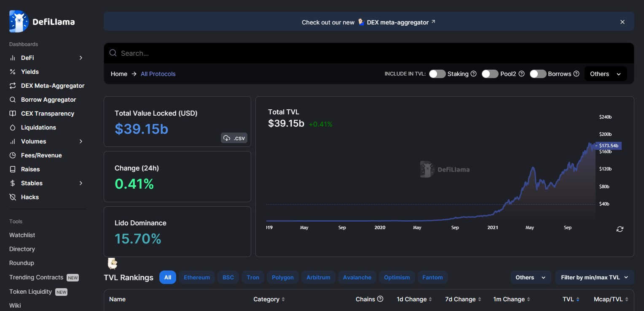
Task: Open the Others chains dropdown in TVL Rankings
Action: [x=531, y=277]
